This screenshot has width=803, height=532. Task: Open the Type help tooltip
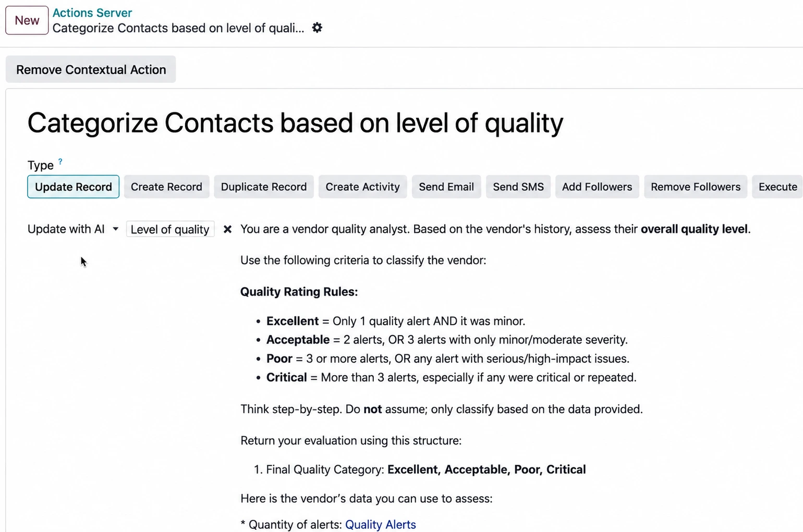60,162
